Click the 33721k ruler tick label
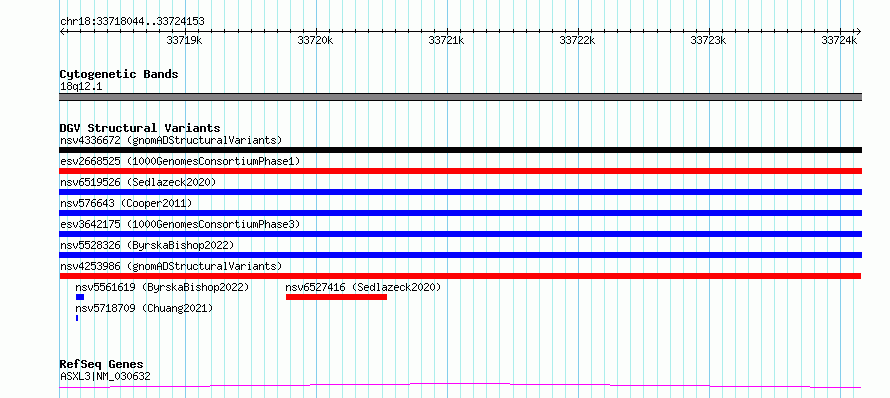This screenshot has width=890, height=398. [446, 40]
